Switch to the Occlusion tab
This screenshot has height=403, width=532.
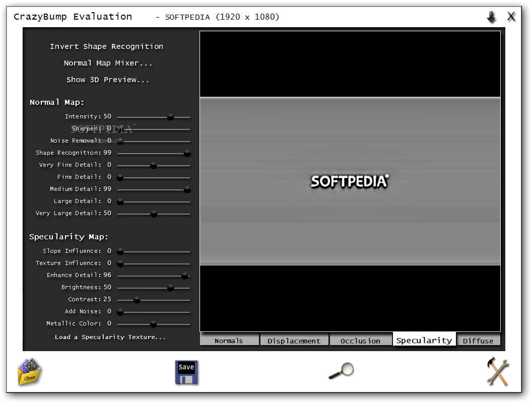360,340
